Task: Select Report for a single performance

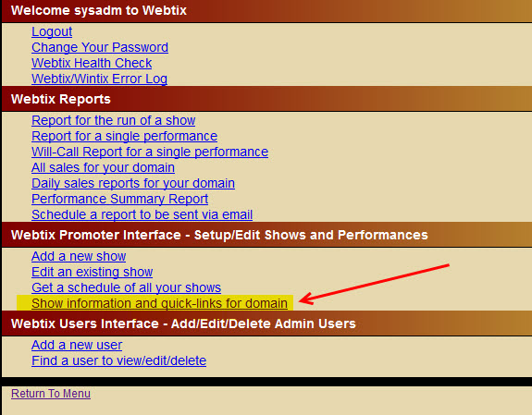Action: click(125, 136)
